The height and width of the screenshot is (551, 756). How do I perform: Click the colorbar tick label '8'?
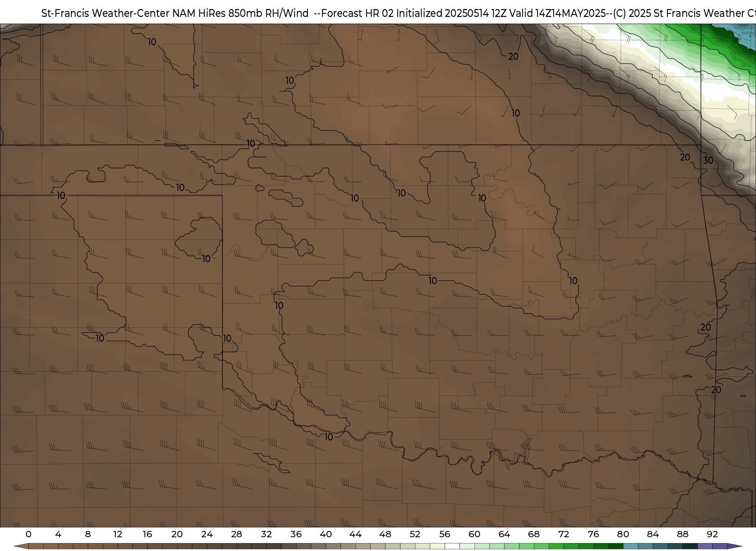point(88,534)
